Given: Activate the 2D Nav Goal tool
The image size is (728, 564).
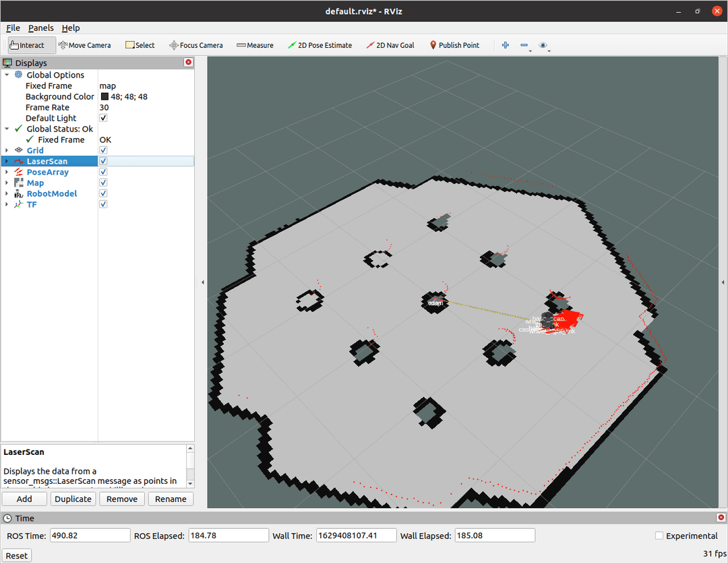Looking at the screenshot, I should click(390, 45).
